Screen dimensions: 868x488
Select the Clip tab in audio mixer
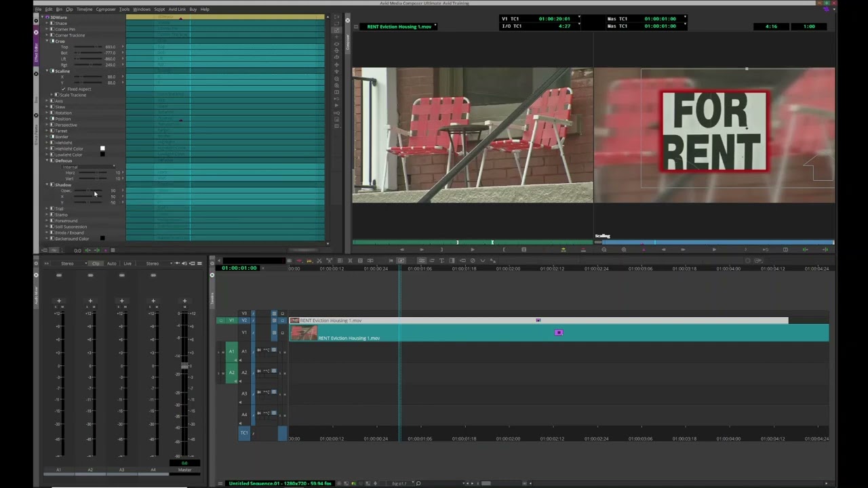[x=96, y=263]
